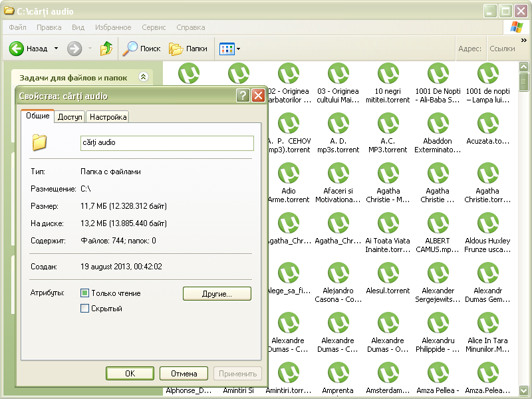The width and height of the screenshot is (532, 399).
Task: Click the creation date '19 august 2013, 00:42:02'
Action: (121, 267)
